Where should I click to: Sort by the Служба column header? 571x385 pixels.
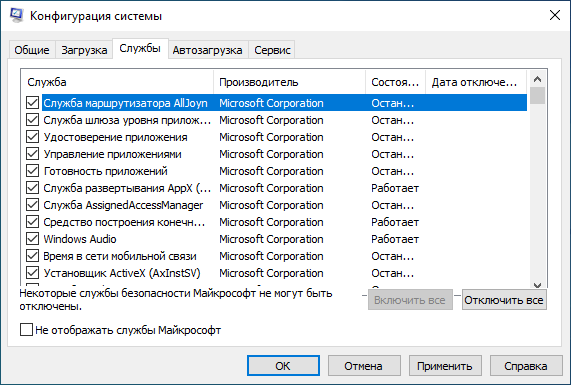[x=117, y=82]
